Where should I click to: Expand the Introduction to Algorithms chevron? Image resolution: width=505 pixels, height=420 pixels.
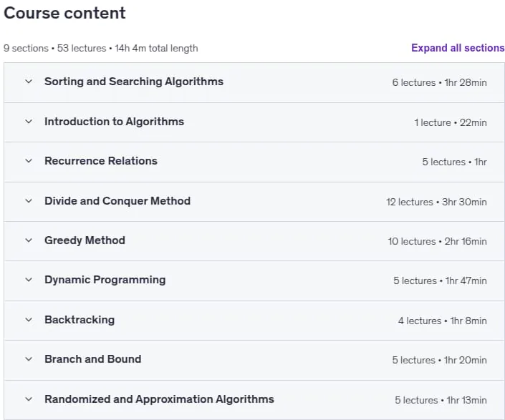coord(29,122)
